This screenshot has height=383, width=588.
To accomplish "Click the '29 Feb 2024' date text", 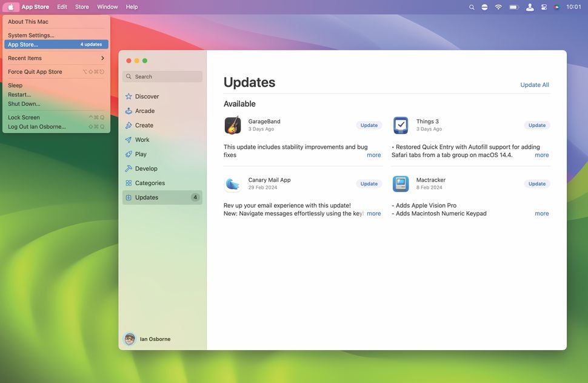I will (x=262, y=188).
